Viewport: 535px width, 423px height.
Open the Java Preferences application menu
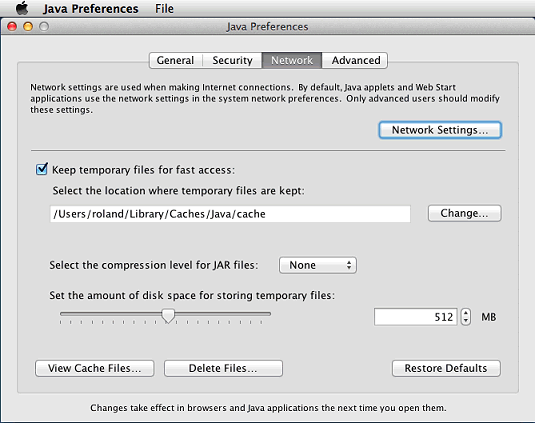[90, 9]
